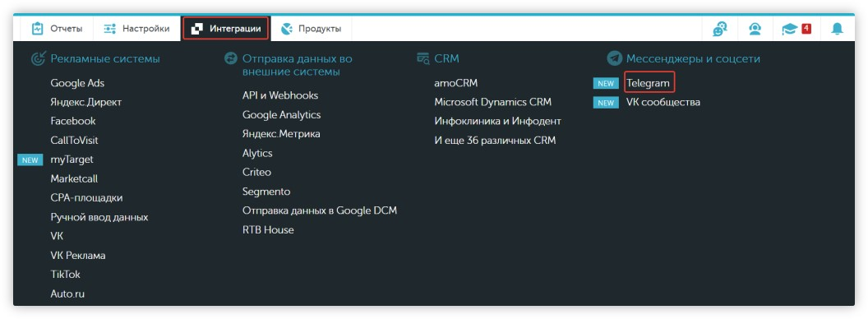This screenshot has width=868, height=319.
Task: Open the Продукты menu tab
Action: click(x=311, y=29)
